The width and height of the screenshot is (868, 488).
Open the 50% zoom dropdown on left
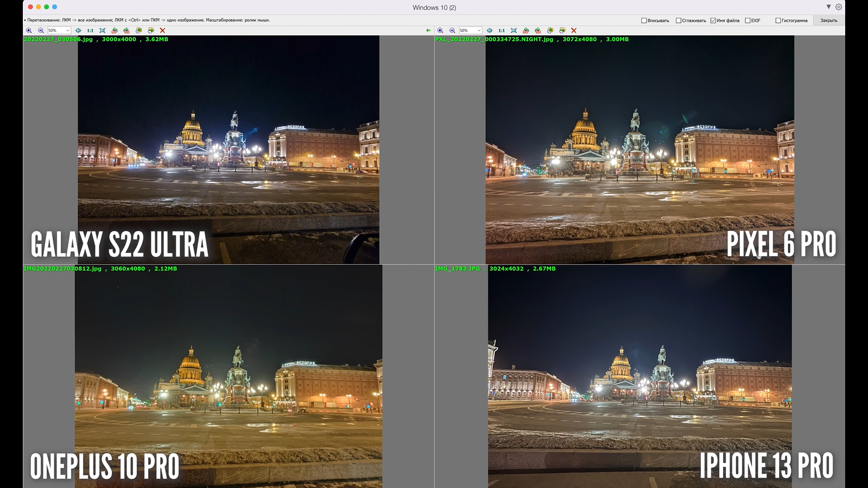(59, 30)
